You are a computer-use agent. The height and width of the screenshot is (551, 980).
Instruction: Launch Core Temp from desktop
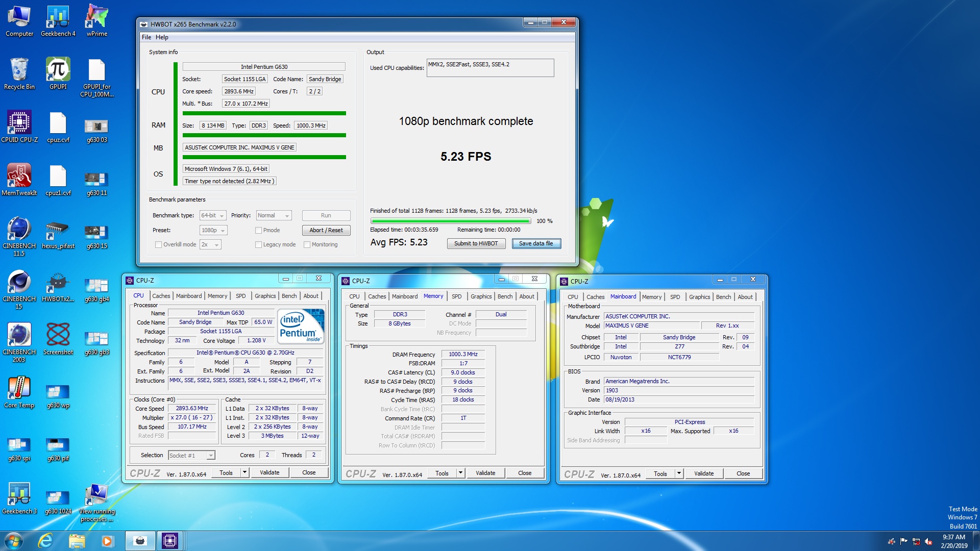tap(19, 393)
